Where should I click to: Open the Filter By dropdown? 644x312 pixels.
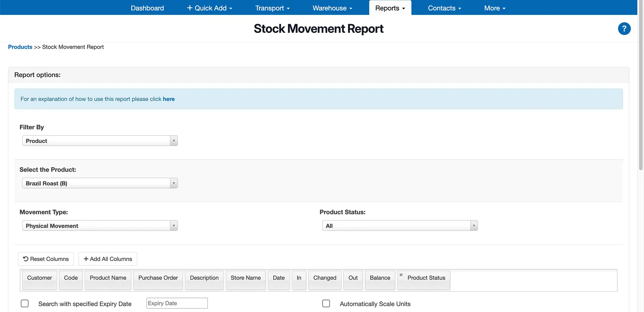(100, 140)
